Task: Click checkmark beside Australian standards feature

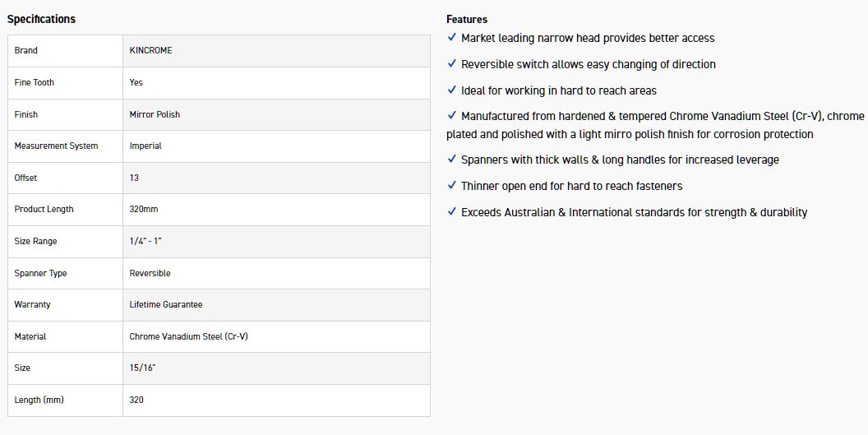Action: tap(452, 212)
